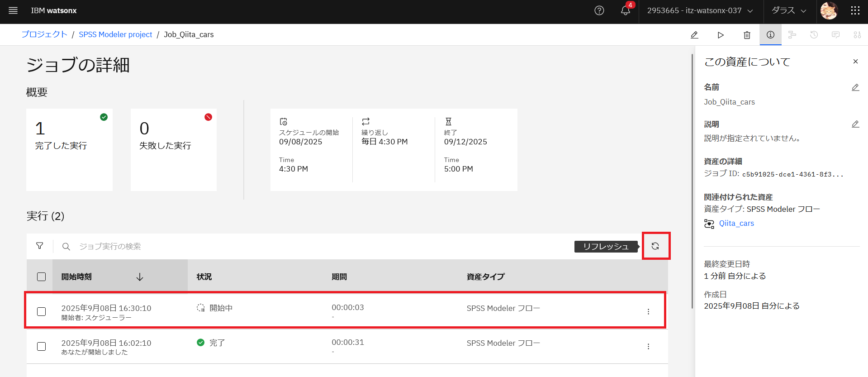
Task: Open the version history icon
Action: tap(814, 35)
